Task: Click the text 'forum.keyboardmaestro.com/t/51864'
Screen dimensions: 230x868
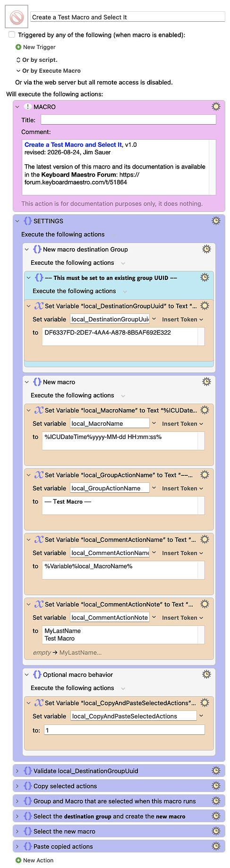Action: click(x=76, y=182)
